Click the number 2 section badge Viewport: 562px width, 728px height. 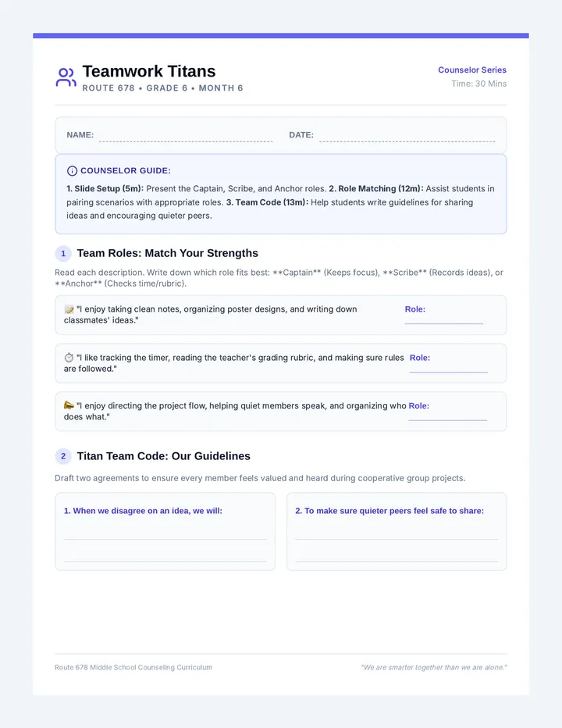pos(63,456)
